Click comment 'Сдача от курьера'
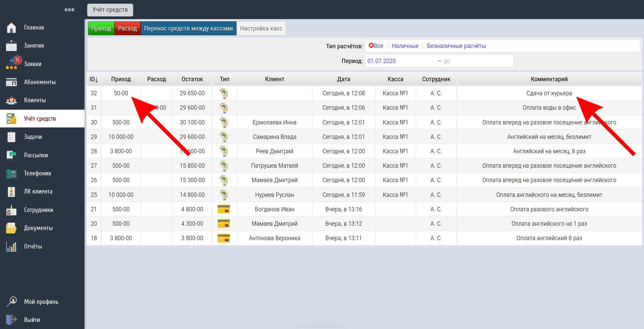The width and height of the screenshot is (644, 329). [x=549, y=93]
